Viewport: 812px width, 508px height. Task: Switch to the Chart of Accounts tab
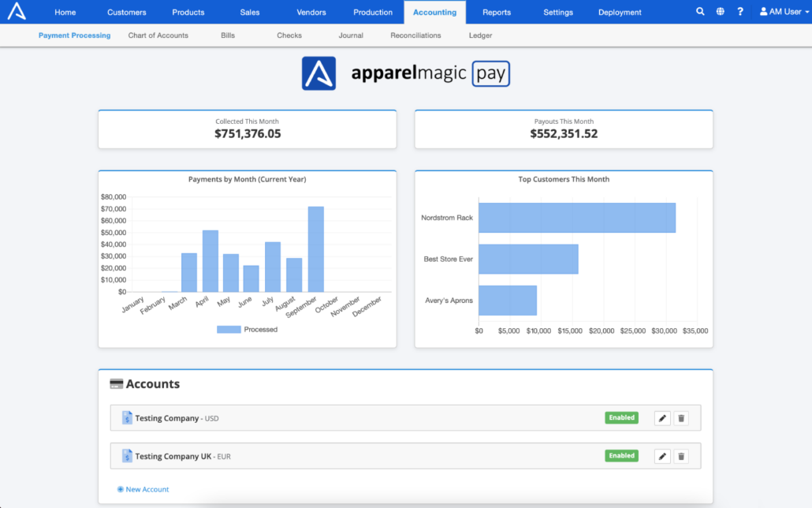(158, 35)
